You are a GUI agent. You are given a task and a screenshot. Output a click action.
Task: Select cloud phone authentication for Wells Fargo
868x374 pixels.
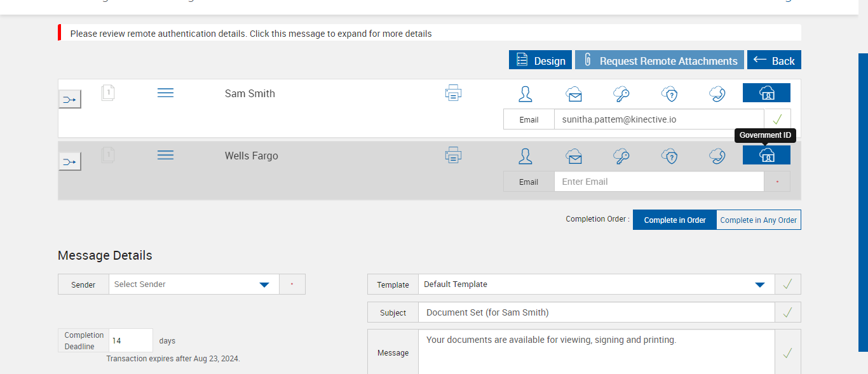pyautogui.click(x=717, y=156)
